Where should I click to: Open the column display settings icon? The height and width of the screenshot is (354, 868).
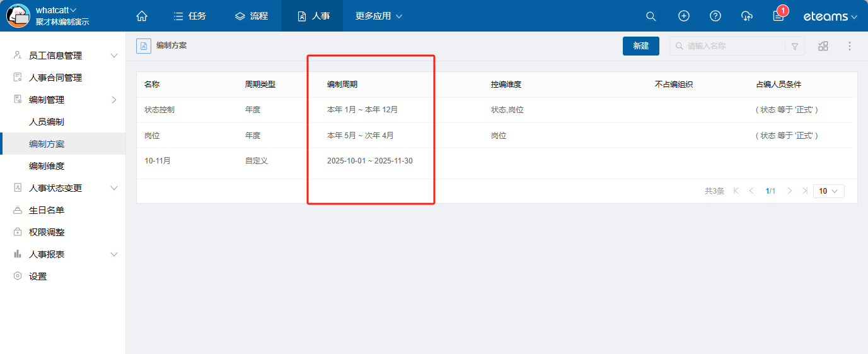pyautogui.click(x=823, y=46)
